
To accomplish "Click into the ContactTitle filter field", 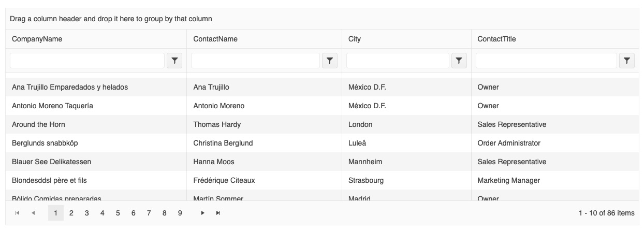I will click(x=546, y=61).
